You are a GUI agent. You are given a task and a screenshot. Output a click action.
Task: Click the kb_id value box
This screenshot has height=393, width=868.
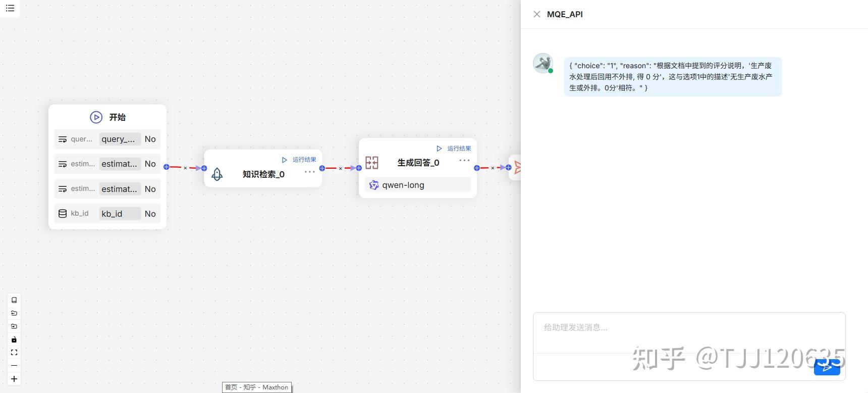click(120, 214)
